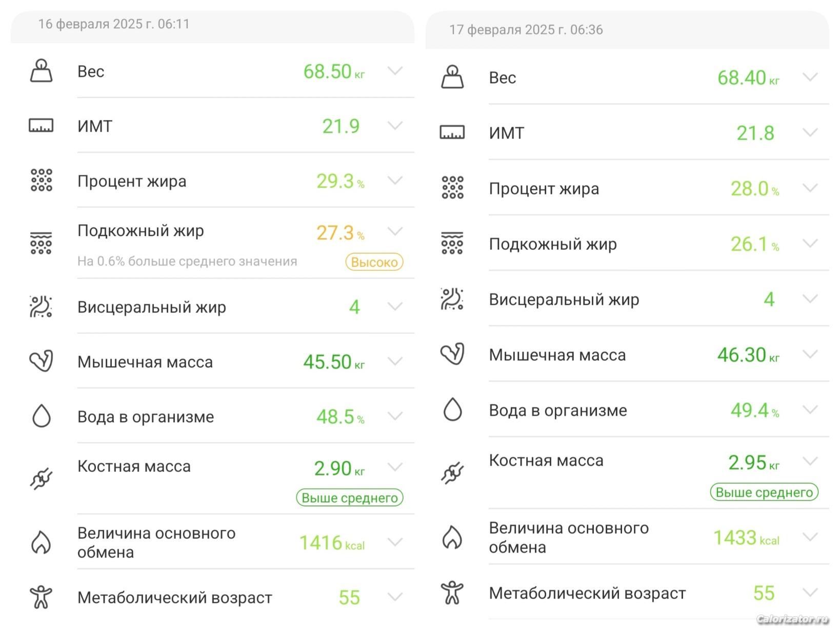The height and width of the screenshot is (630, 840).
Task: Click the bone mass icon in right panel
Action: tap(452, 473)
